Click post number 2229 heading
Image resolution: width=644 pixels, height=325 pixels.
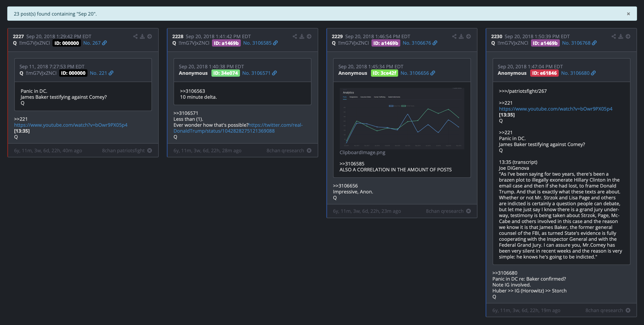coord(337,37)
